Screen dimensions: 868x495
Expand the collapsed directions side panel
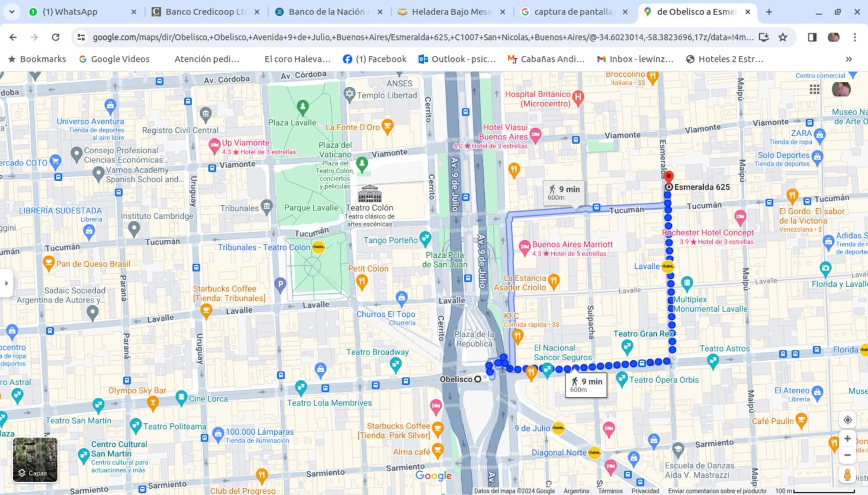(x=6, y=283)
